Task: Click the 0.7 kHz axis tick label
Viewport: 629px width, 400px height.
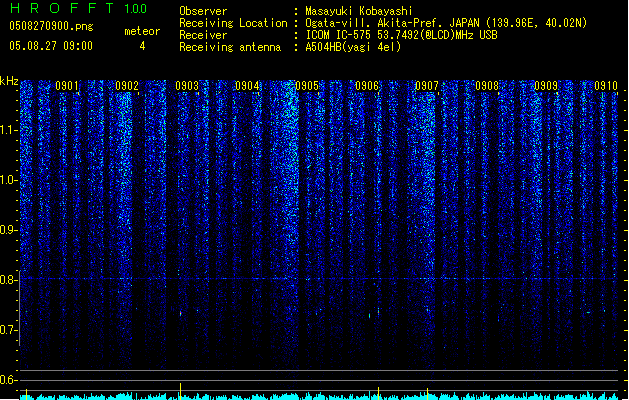Action: click(x=9, y=330)
